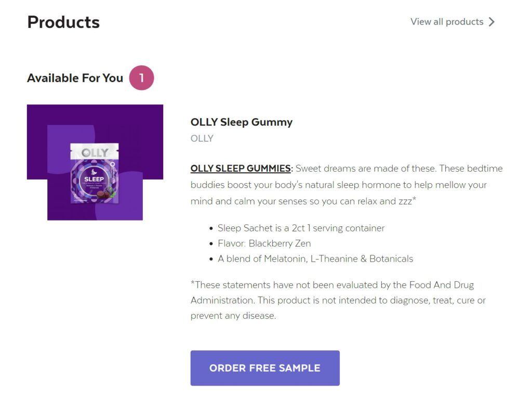This screenshot has width=532, height=409.
Task: Click the Products page heading
Action: (63, 22)
